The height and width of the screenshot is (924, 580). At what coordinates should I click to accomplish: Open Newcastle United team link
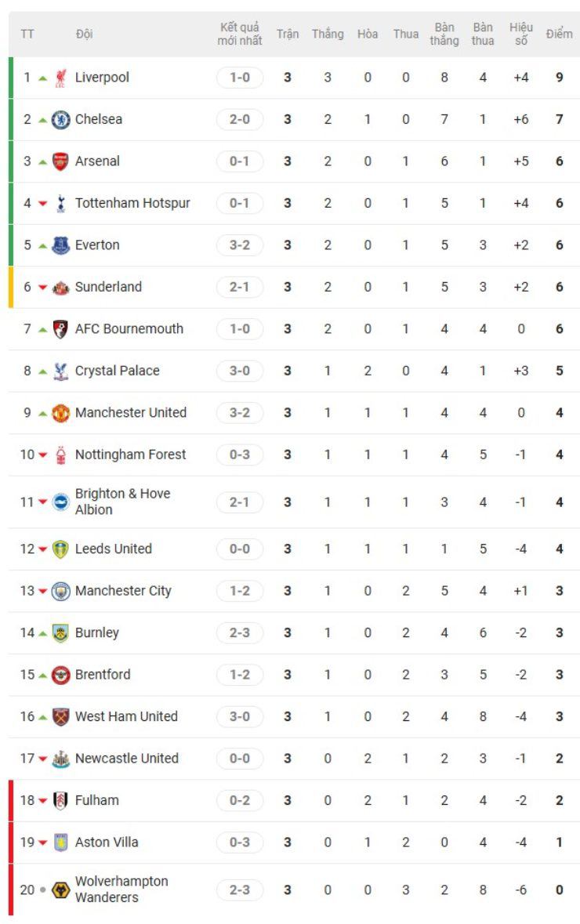(126, 758)
